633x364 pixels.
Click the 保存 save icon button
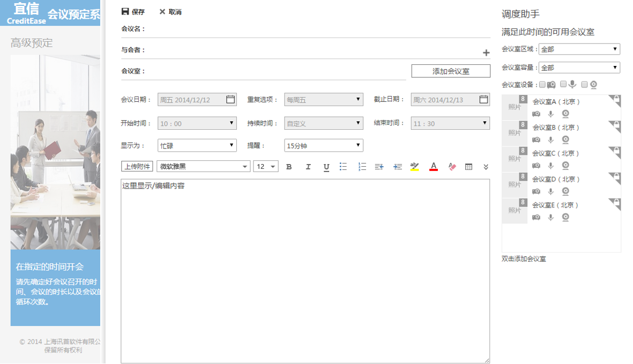coord(133,12)
